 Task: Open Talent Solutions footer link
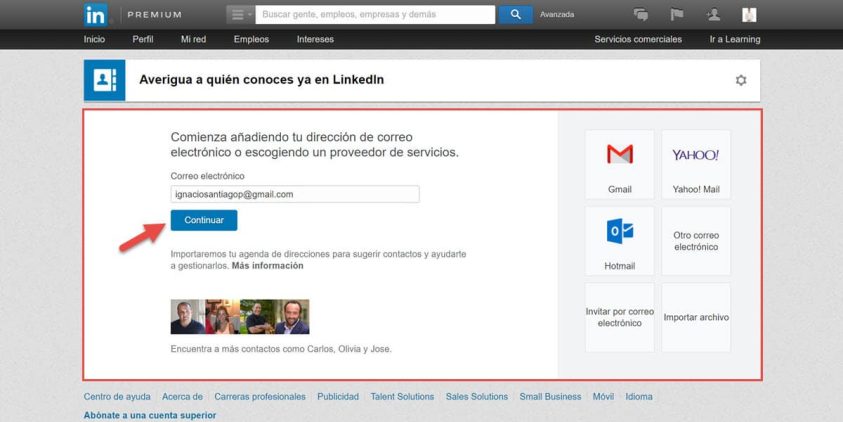pyautogui.click(x=402, y=397)
